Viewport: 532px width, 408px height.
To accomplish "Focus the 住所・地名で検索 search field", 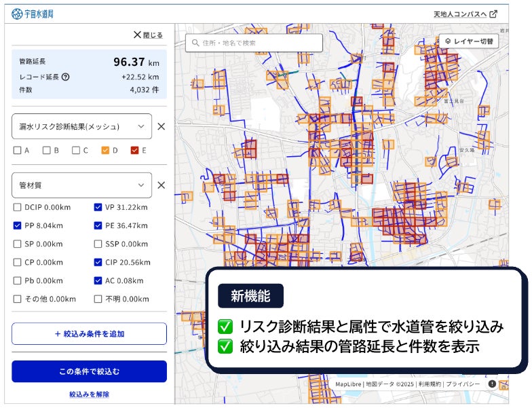I will pyautogui.click(x=254, y=43).
